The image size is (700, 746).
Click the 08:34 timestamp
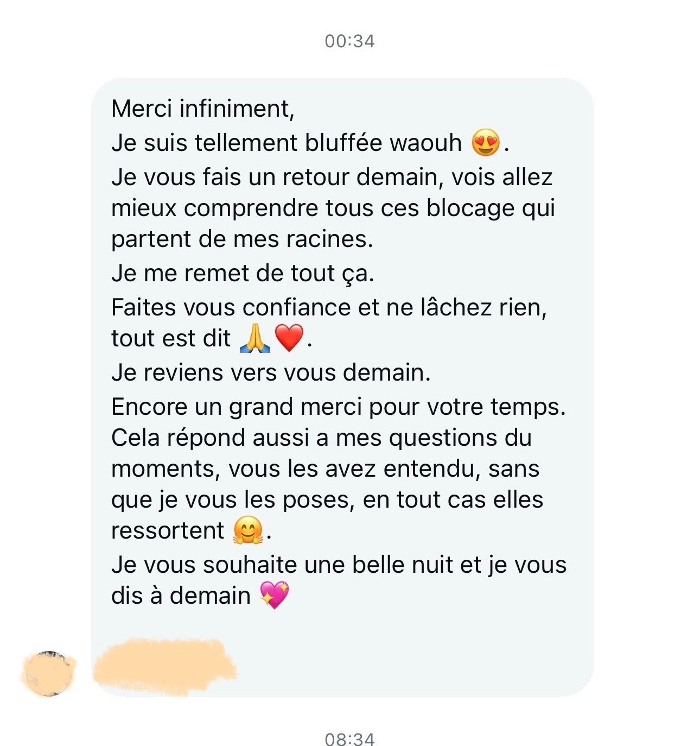click(x=349, y=739)
